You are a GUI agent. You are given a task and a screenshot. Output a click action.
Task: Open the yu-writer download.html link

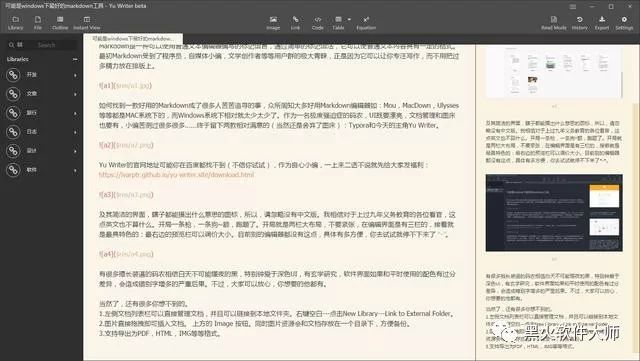click(176, 175)
